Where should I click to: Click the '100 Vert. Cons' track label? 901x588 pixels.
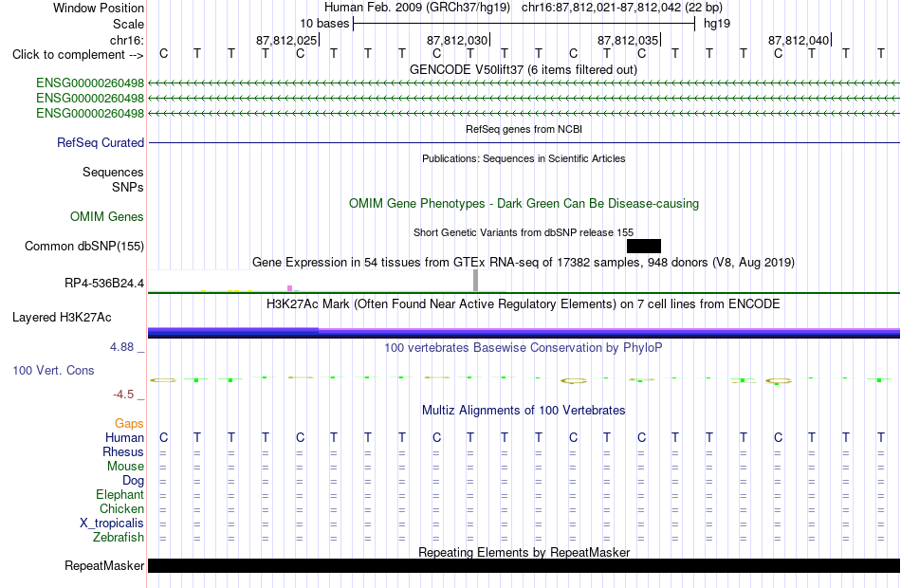coord(53,370)
